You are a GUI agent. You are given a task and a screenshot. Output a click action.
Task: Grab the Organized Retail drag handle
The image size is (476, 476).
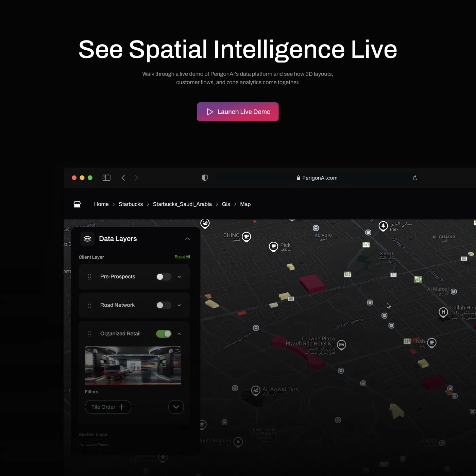(x=89, y=334)
